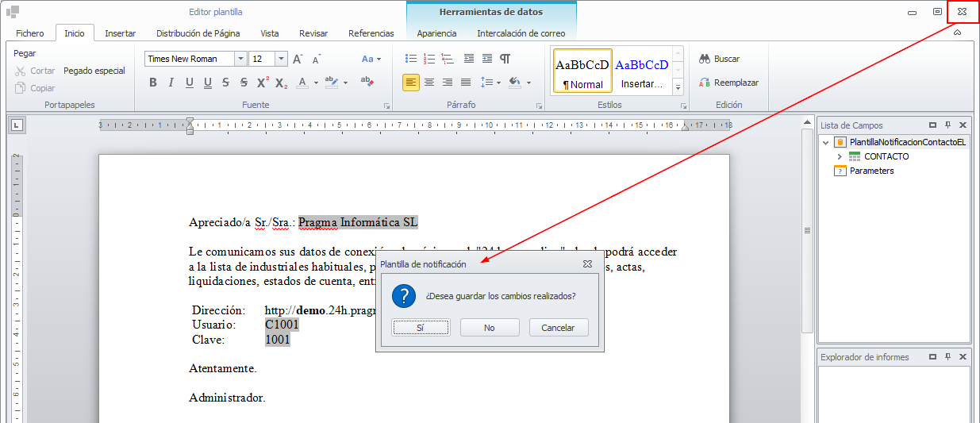Select the Parameters item in field list
This screenshot has height=423, width=980.
point(871,171)
